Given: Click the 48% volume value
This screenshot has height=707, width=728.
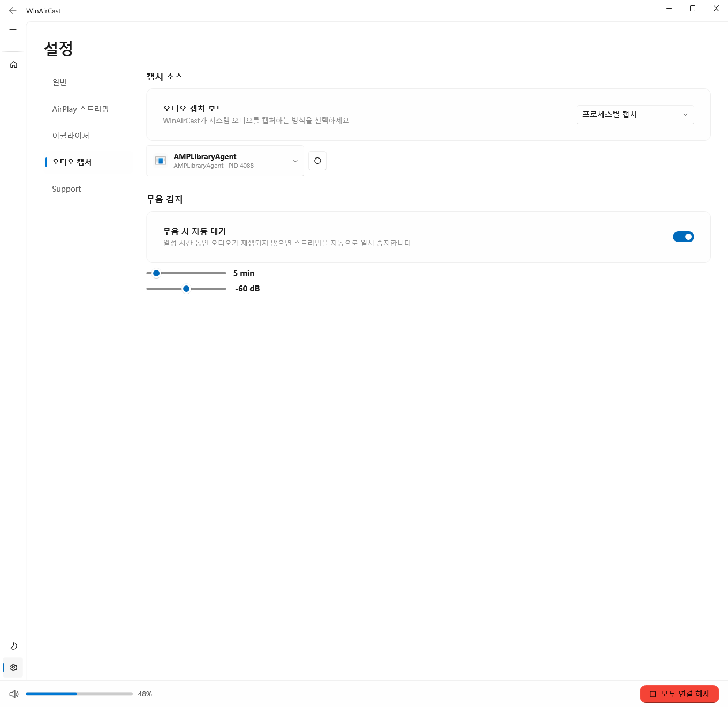Looking at the screenshot, I should pyautogui.click(x=145, y=694).
